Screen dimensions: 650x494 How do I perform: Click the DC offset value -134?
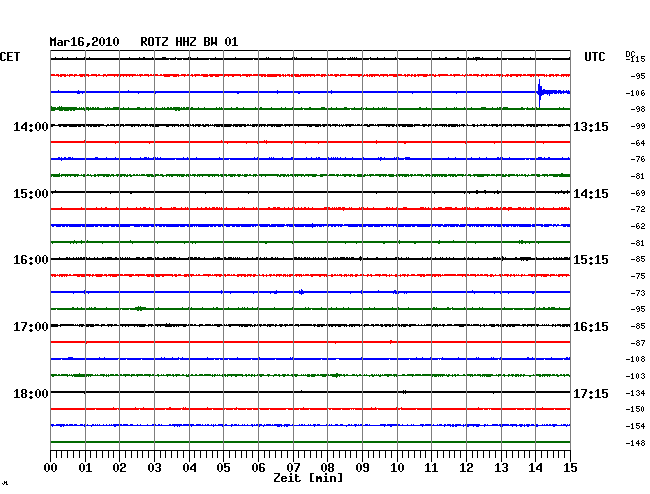coord(635,393)
